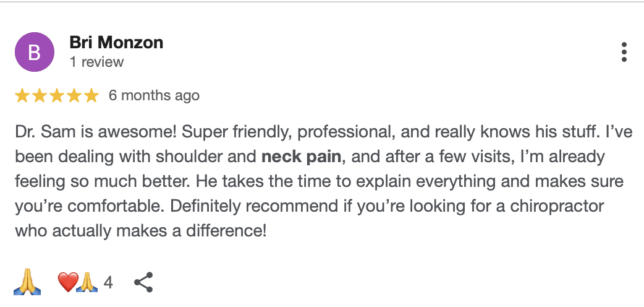Screen dimensions: 644x307
Task: Click the "6 months ago" timestamp
Action: pos(154,95)
